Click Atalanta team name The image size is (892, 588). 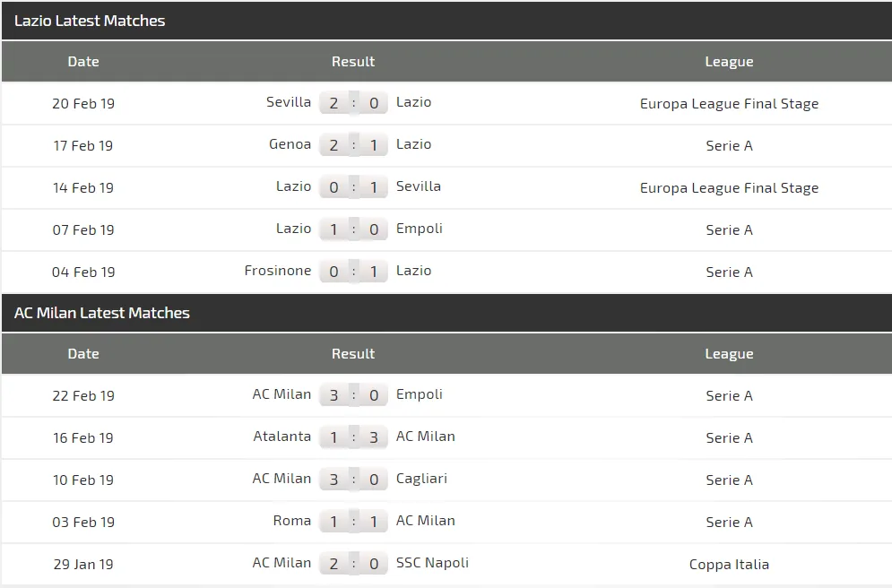(282, 437)
